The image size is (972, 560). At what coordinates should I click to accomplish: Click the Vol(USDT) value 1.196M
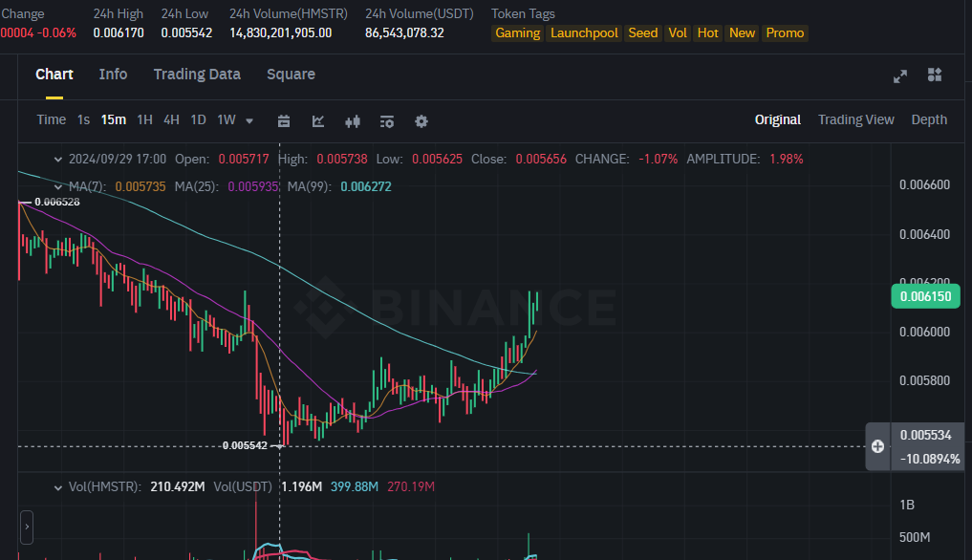coord(301,487)
